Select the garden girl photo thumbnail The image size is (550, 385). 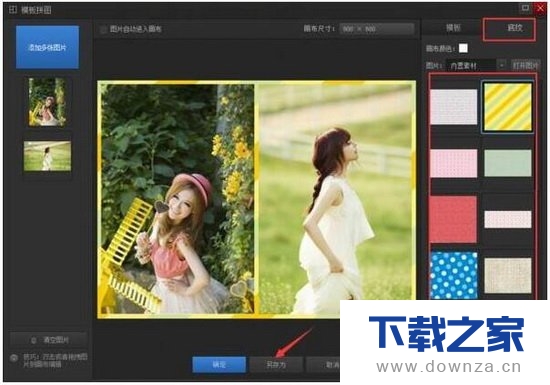coord(47,102)
